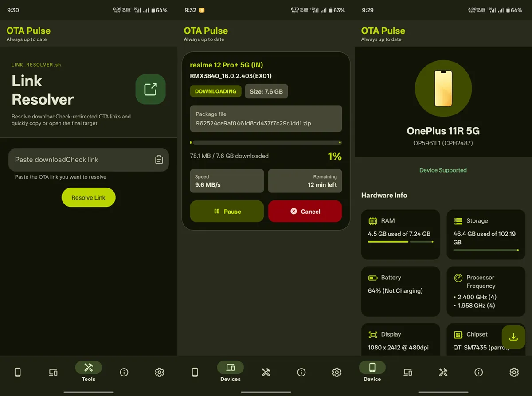This screenshot has height=396, width=532.
Task: Click the Battery icon in hardware info
Action: tap(373, 278)
